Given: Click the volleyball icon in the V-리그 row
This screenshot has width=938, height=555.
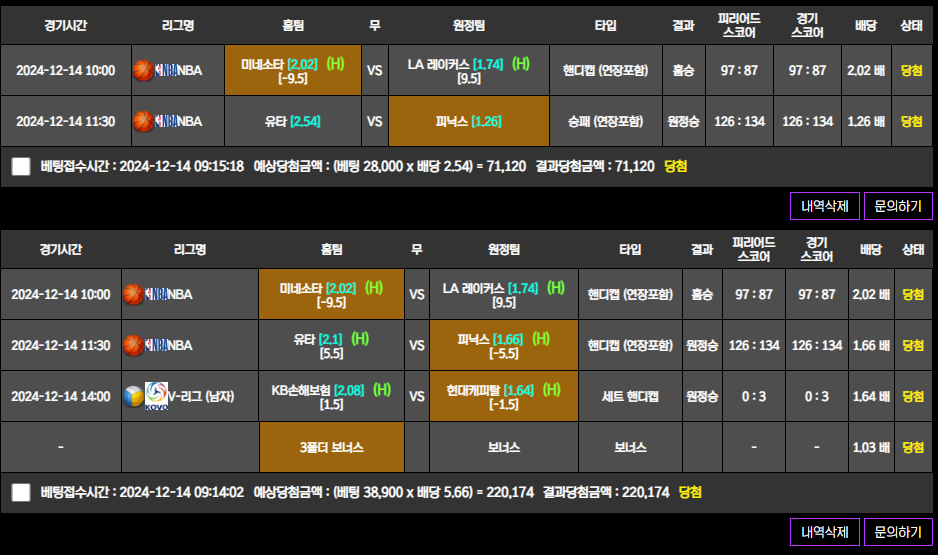Looking at the screenshot, I should pos(133,396).
